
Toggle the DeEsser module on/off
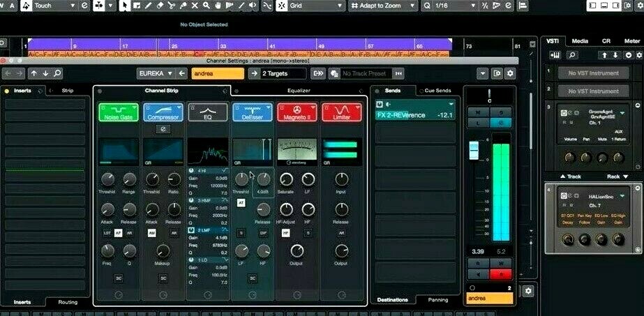[x=236, y=107]
